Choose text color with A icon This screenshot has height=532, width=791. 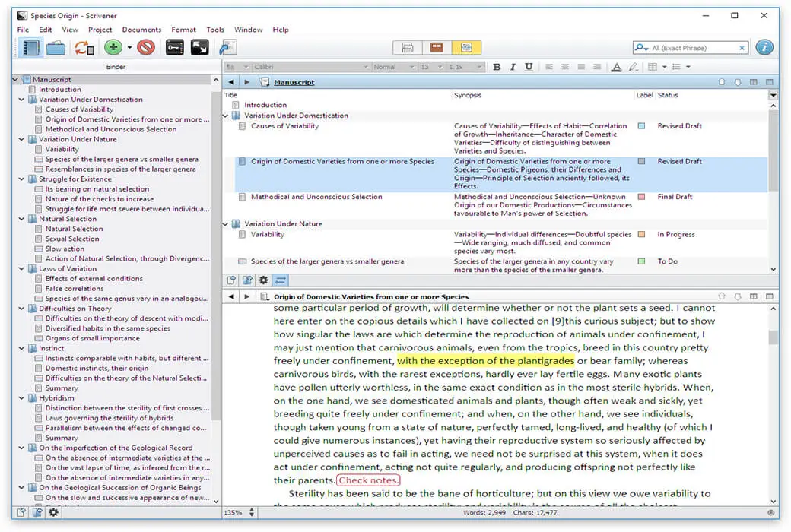[x=616, y=67]
